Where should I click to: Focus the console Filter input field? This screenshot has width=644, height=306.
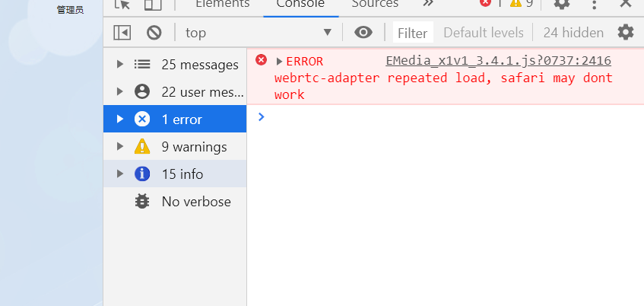click(413, 32)
